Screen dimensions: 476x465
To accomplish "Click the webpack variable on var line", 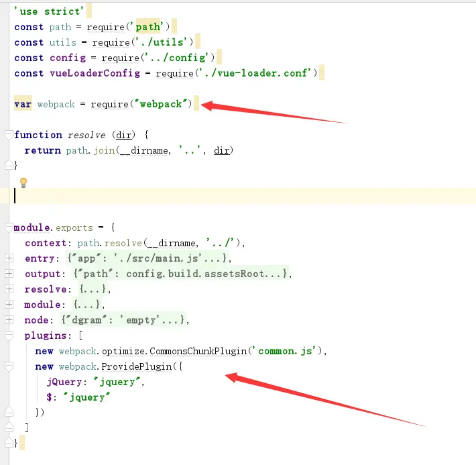I will [56, 104].
